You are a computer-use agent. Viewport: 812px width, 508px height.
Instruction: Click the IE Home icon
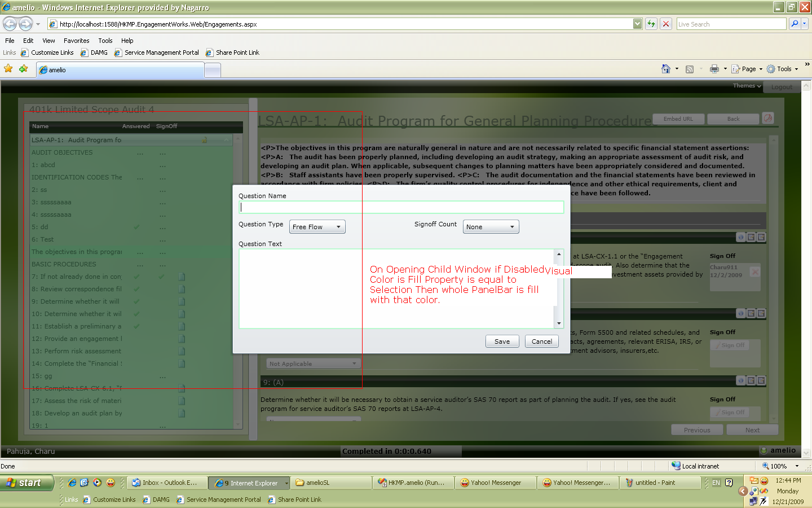pos(665,69)
